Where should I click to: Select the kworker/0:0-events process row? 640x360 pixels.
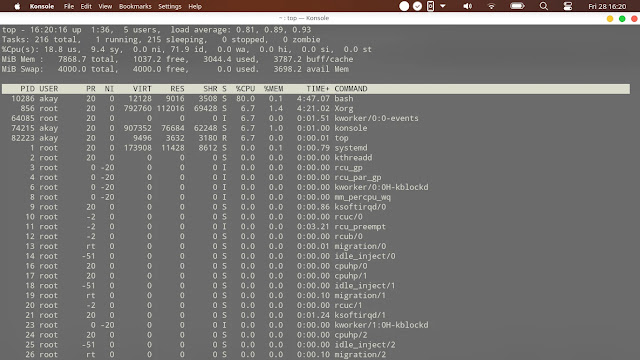[316, 118]
